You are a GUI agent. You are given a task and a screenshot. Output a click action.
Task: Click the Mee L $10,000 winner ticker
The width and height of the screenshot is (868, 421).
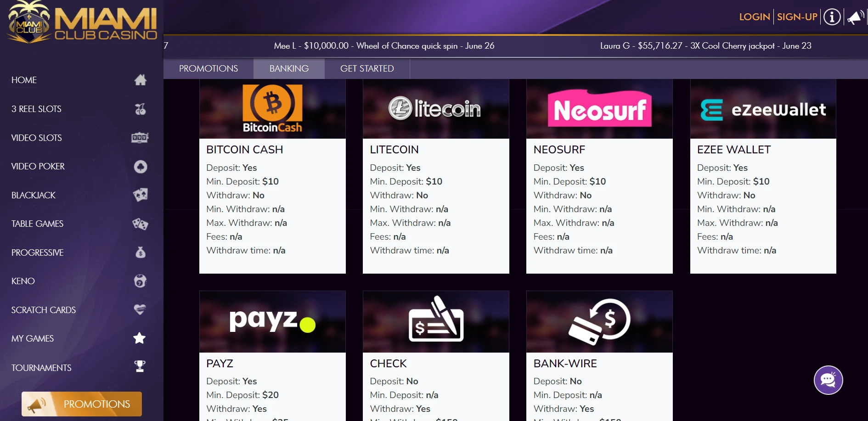[384, 45]
